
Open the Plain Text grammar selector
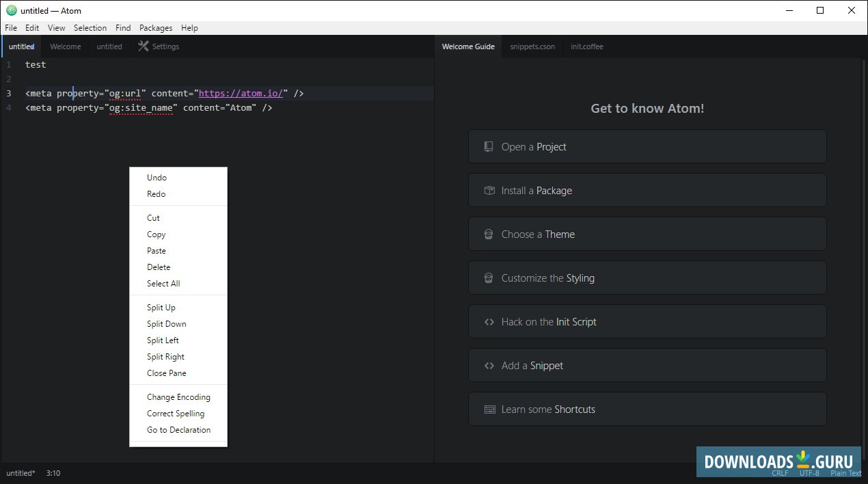pos(845,473)
